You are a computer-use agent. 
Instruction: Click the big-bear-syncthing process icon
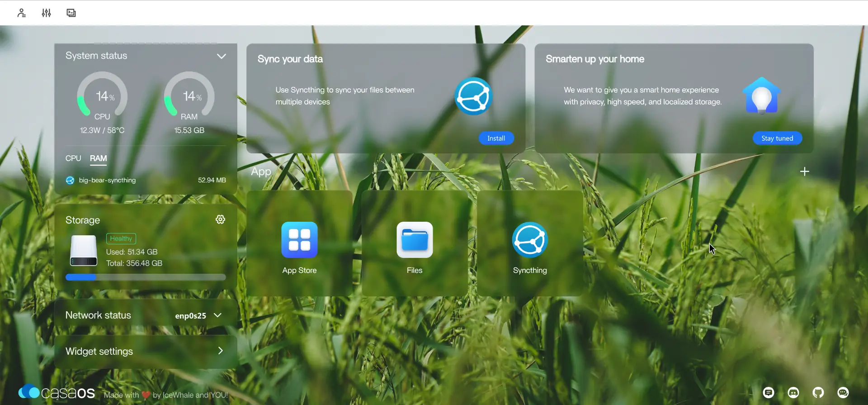click(x=70, y=180)
